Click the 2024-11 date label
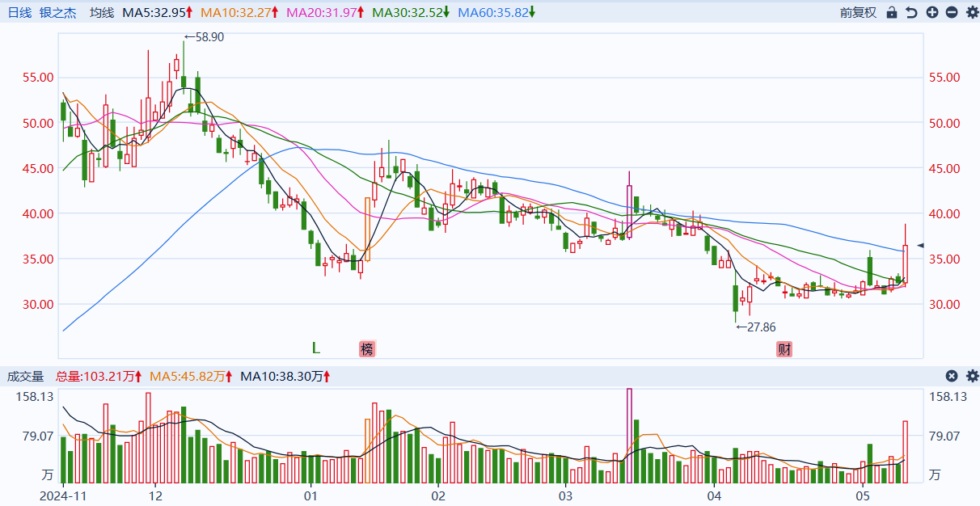Viewport: 980px width, 506px height. (x=63, y=495)
